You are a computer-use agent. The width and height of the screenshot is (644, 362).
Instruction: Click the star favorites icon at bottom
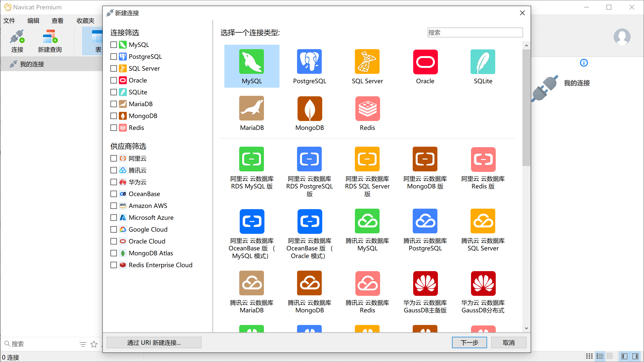click(x=94, y=344)
